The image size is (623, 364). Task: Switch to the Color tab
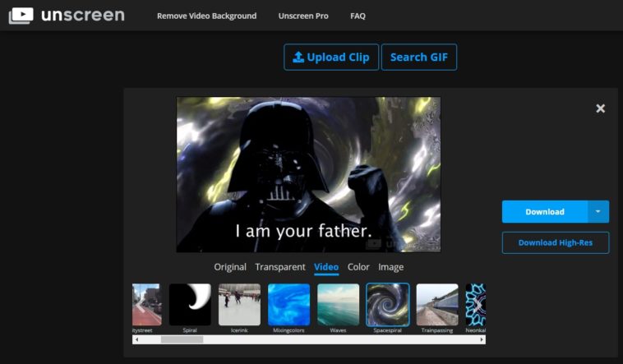pos(358,267)
